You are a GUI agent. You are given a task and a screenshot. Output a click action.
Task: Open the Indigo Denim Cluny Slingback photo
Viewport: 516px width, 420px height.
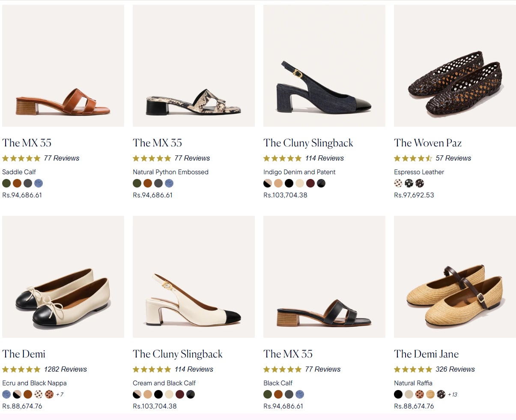tap(324, 66)
